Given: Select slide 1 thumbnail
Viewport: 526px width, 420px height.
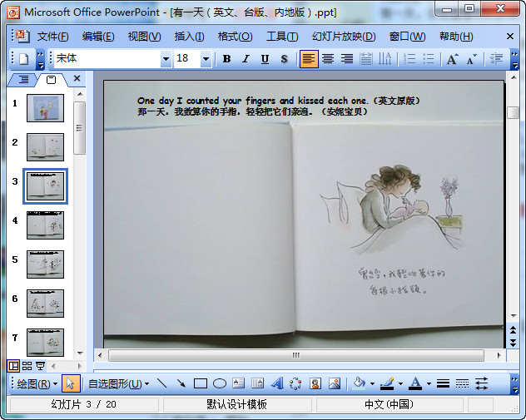Looking at the screenshot, I should click(45, 108).
